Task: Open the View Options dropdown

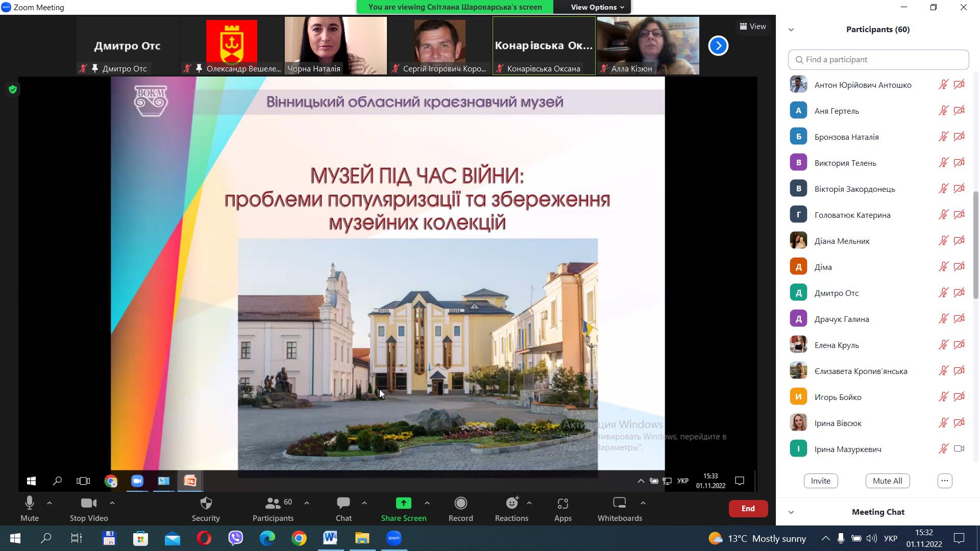Action: coord(597,7)
